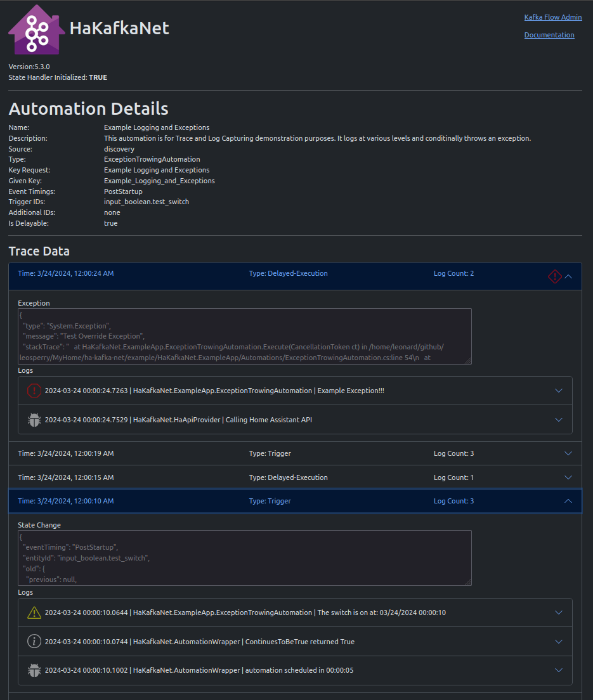
Task: Click the bug icon beside Calling Home Assistant API log
Action: pos(34,420)
